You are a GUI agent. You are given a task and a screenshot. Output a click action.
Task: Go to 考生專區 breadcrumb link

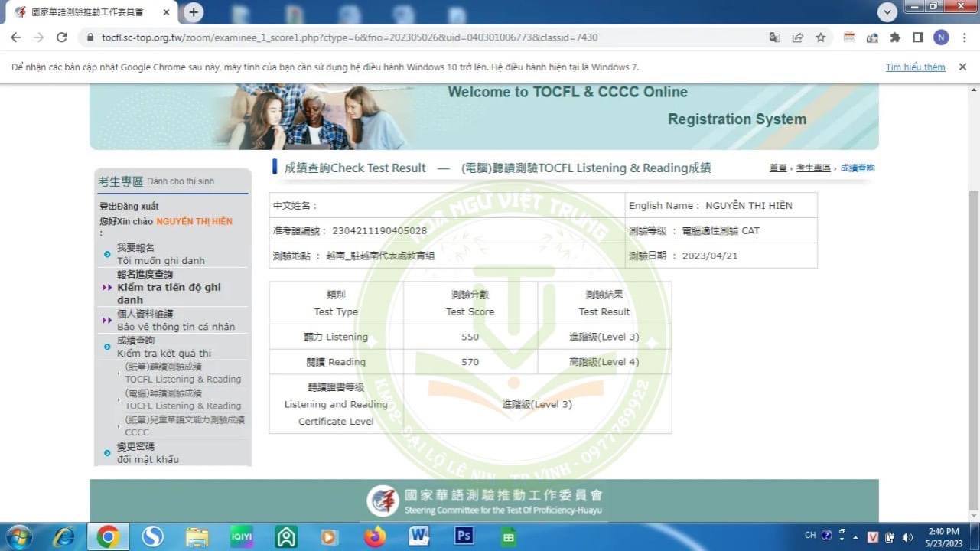pos(813,168)
